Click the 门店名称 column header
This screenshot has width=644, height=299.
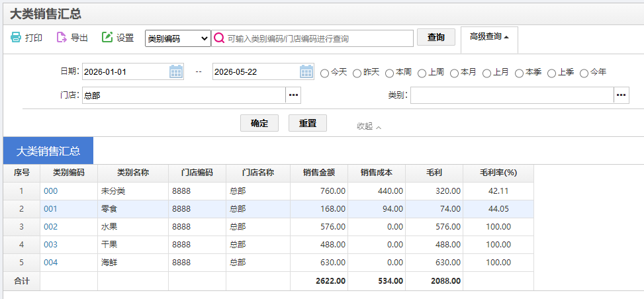pyautogui.click(x=258, y=173)
